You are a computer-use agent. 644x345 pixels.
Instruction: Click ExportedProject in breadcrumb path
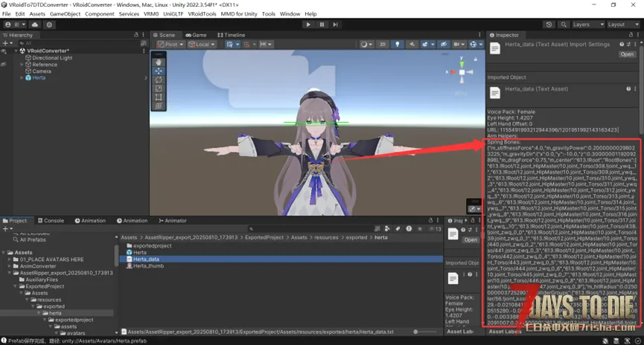264,237
